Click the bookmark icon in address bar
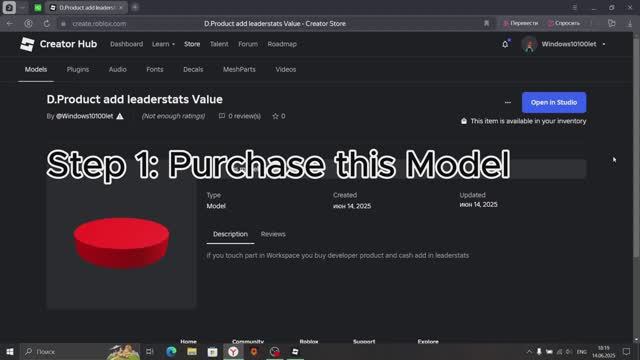This screenshot has width=640, height=360. coord(486,24)
